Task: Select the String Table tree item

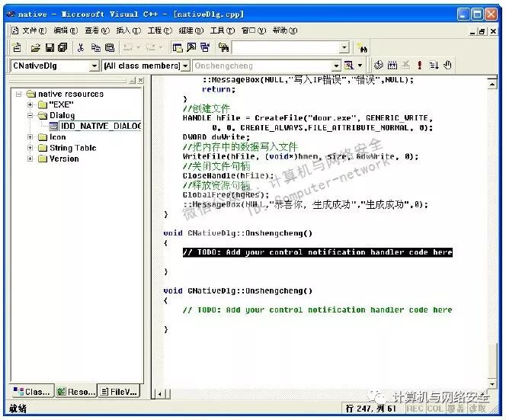Action: click(73, 148)
